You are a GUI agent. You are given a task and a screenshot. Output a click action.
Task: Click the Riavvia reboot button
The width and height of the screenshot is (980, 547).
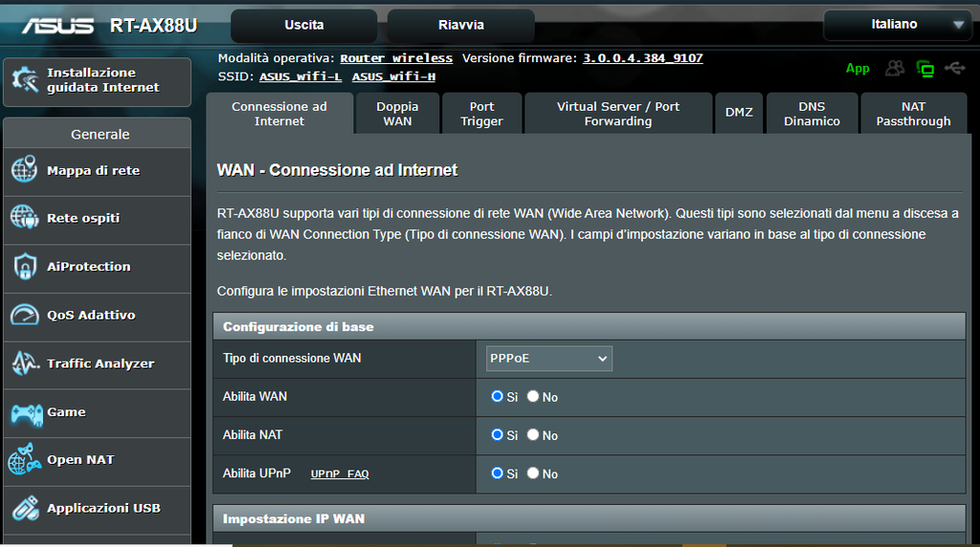pos(460,26)
